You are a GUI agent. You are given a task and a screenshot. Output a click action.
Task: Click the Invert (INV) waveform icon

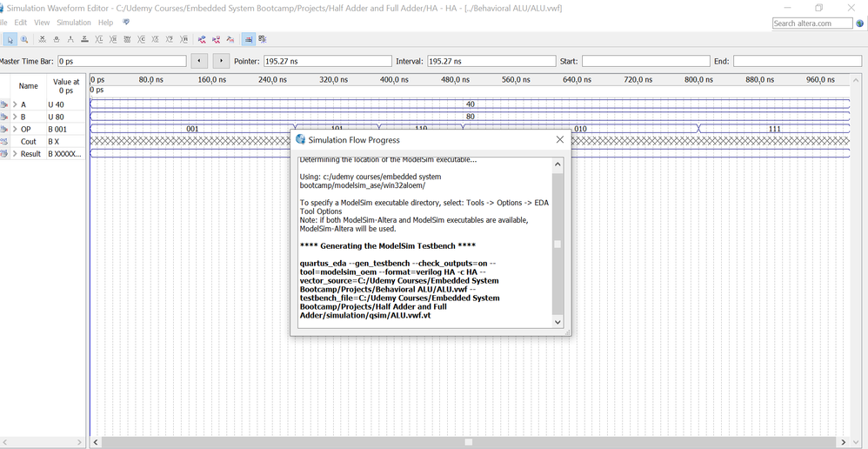click(x=127, y=39)
